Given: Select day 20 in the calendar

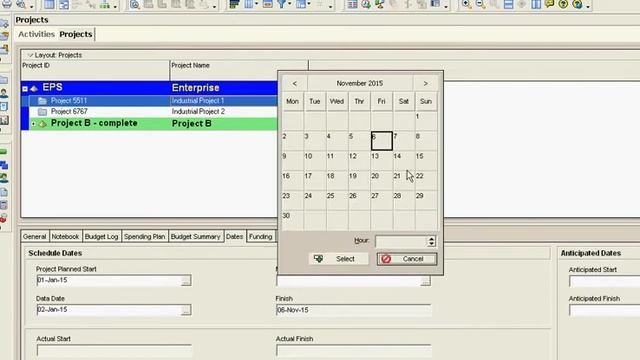Looking at the screenshot, I should 382,180.
